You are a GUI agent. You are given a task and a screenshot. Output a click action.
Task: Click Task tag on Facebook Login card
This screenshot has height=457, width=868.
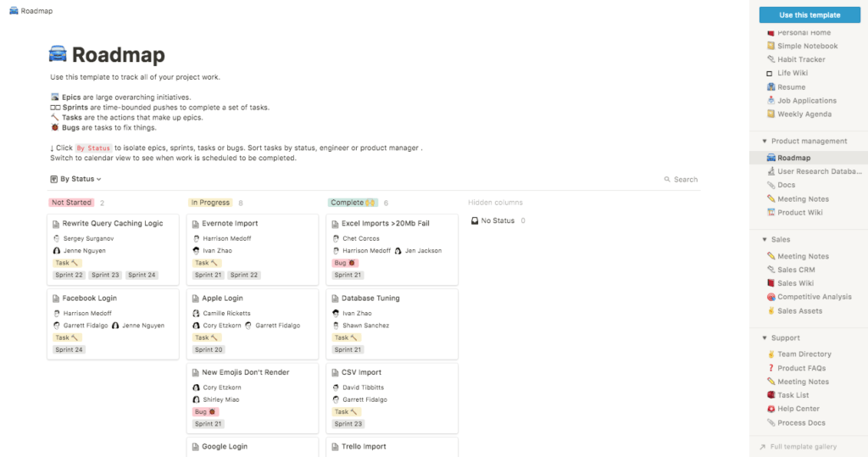[x=67, y=338]
